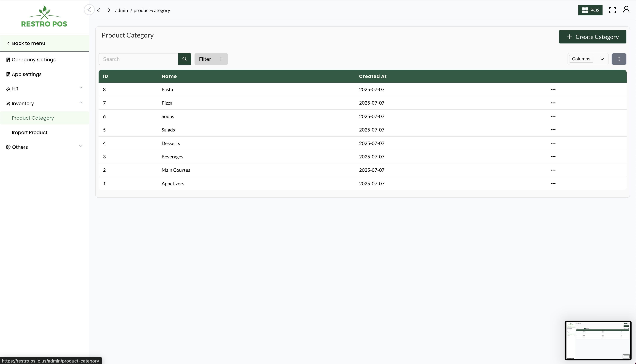Click the search magnifier icon button

[184, 59]
